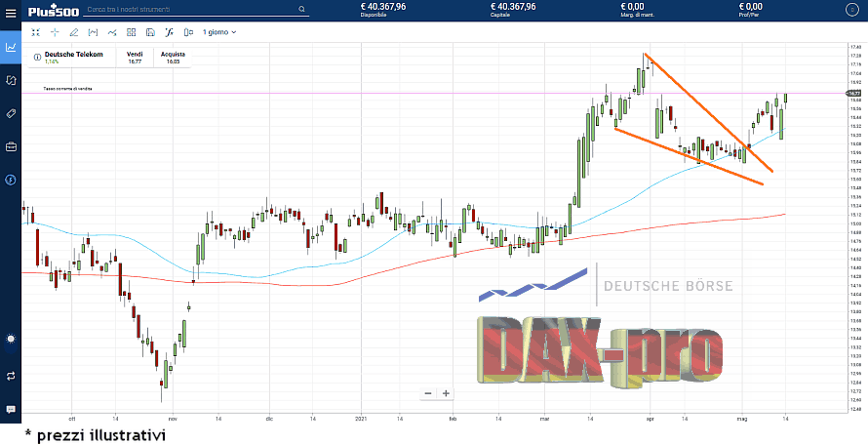Image resolution: width=868 pixels, height=445 pixels.
Task: Open the multi-chart layout grid
Action: (x=132, y=32)
